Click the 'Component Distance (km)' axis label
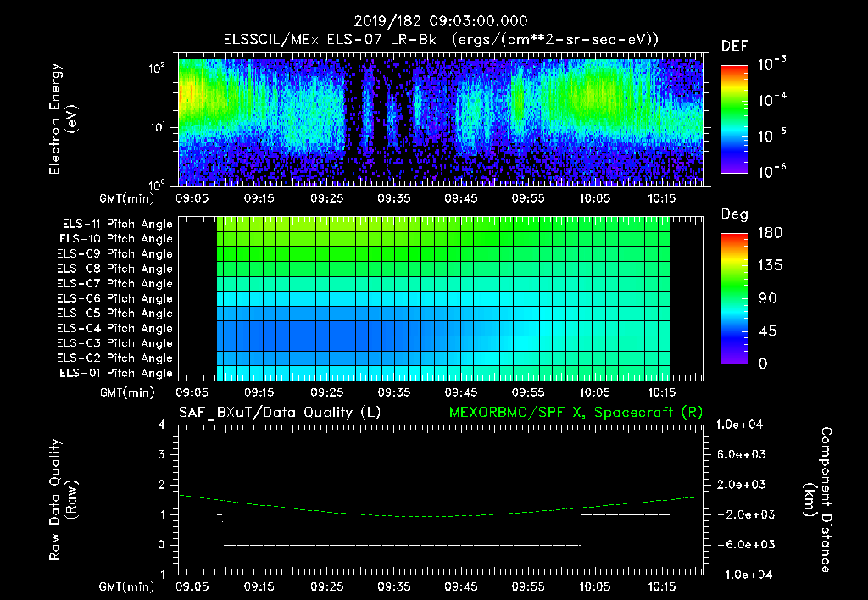Image resolution: width=868 pixels, height=600 pixels. (x=818, y=500)
